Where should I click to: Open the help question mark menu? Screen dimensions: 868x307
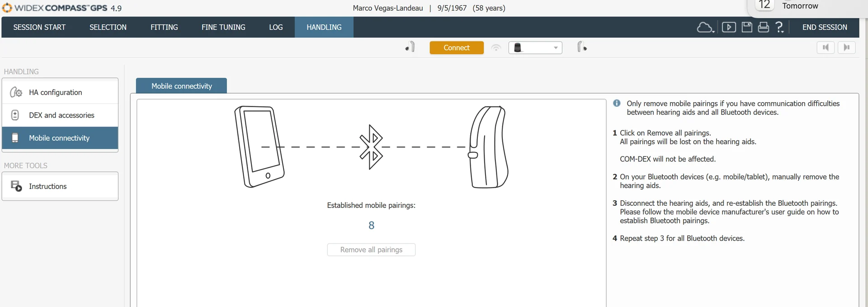(779, 28)
